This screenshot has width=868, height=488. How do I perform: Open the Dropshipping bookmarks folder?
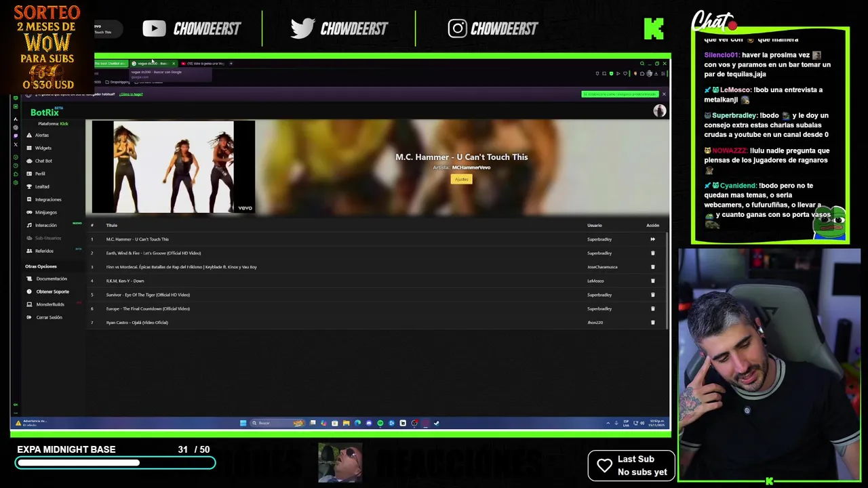click(118, 82)
